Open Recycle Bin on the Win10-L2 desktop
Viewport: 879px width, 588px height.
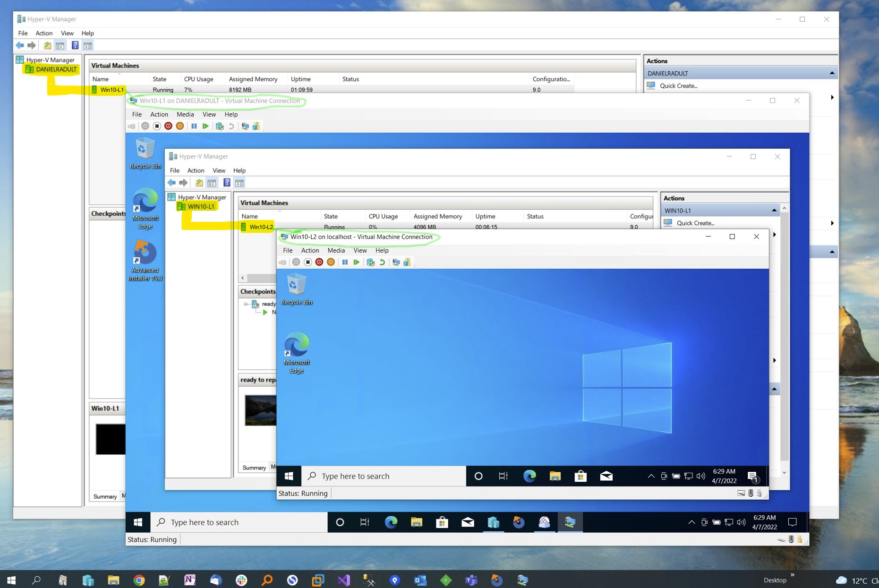tap(297, 290)
